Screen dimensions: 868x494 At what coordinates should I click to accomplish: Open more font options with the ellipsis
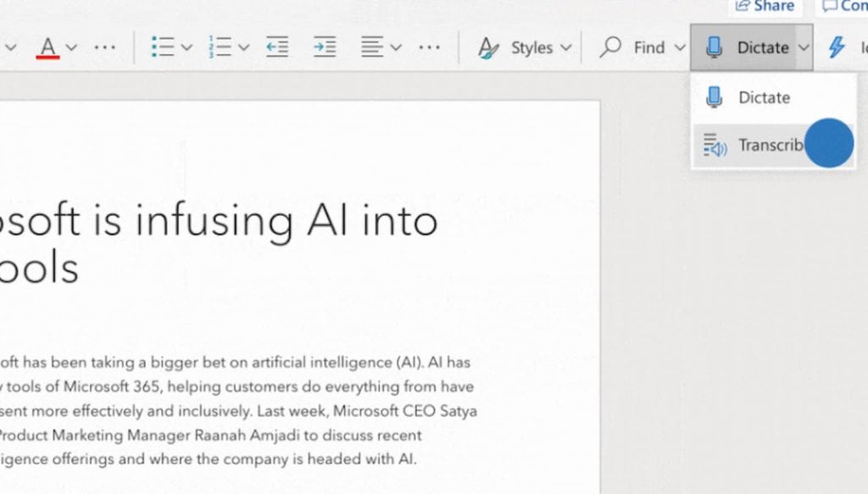pos(105,48)
